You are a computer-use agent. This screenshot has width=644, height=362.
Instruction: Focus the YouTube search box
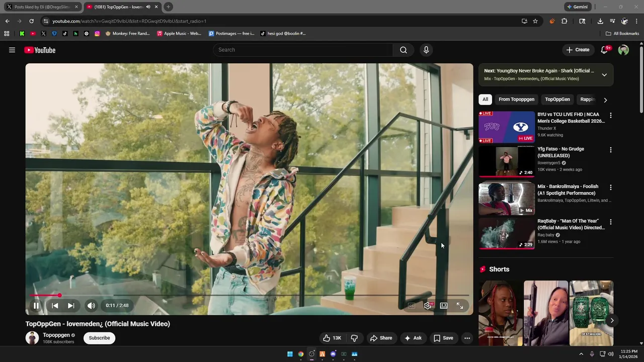303,50
